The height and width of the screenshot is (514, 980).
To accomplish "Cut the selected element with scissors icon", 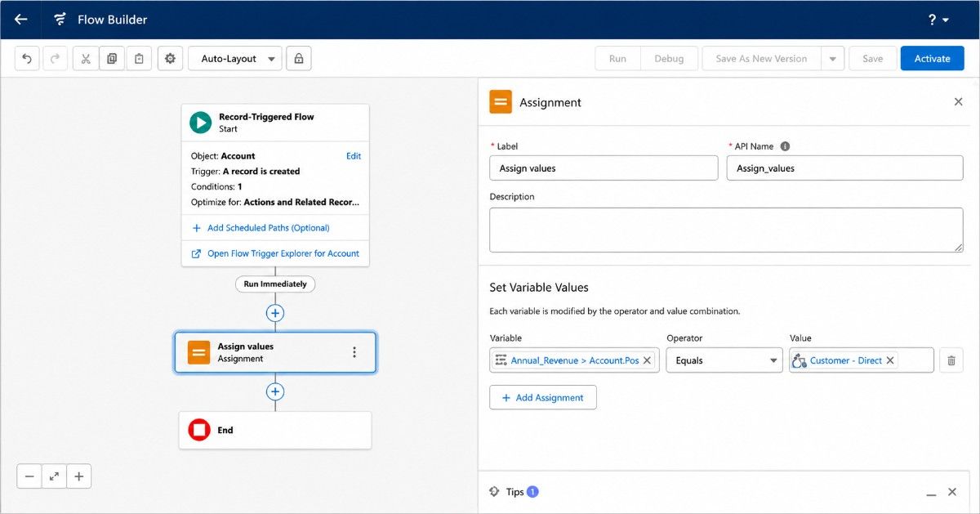I will [86, 59].
